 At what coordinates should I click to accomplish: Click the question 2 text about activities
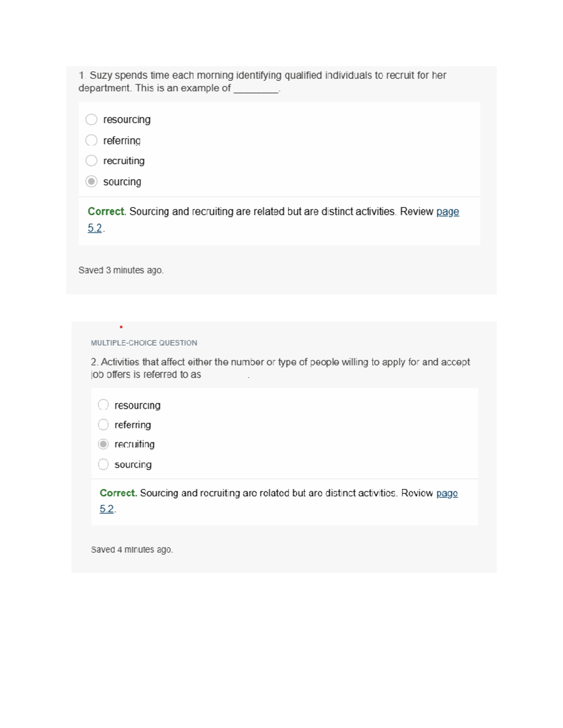pyautogui.click(x=280, y=368)
